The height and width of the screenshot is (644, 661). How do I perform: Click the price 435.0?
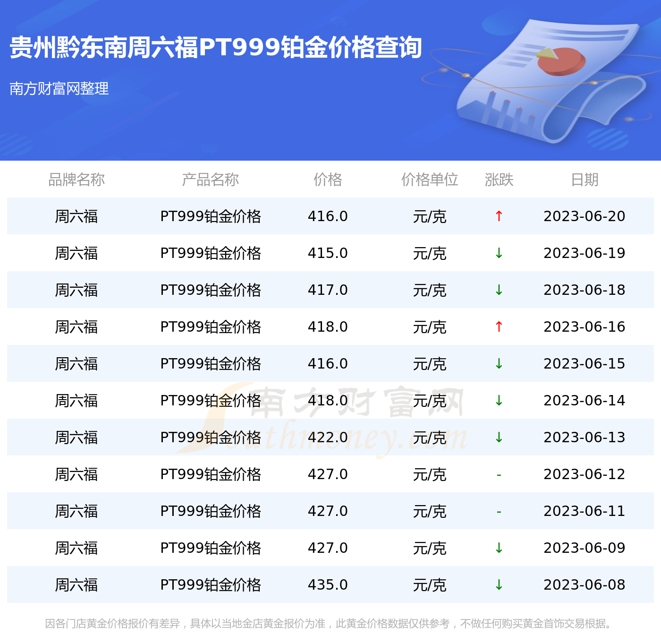tap(328, 584)
